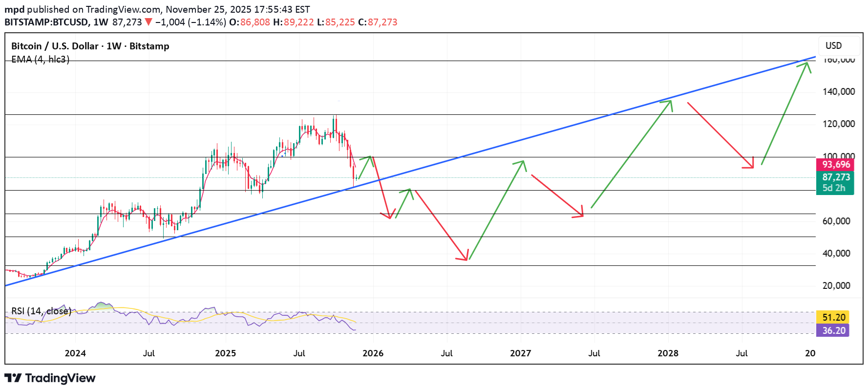The width and height of the screenshot is (868, 392).
Task: Click the BITSTAMP:BTCUSD symbol in header
Action: point(46,22)
